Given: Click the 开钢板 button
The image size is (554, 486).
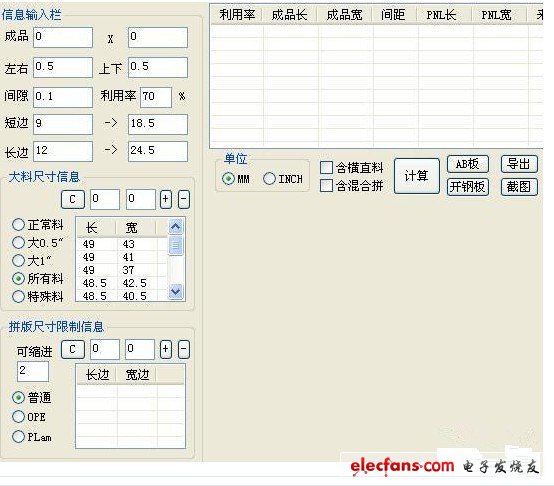Looking at the screenshot, I should click(x=468, y=186).
